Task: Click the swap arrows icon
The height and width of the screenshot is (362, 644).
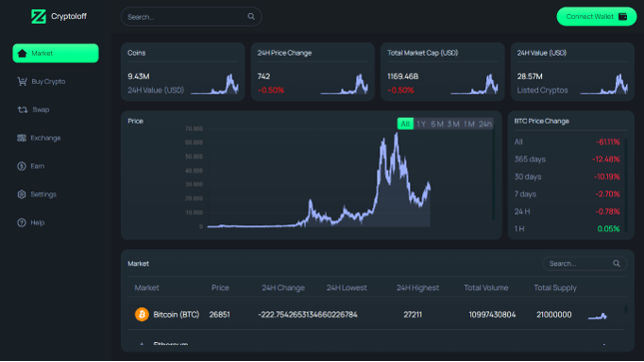Action: click(22, 110)
